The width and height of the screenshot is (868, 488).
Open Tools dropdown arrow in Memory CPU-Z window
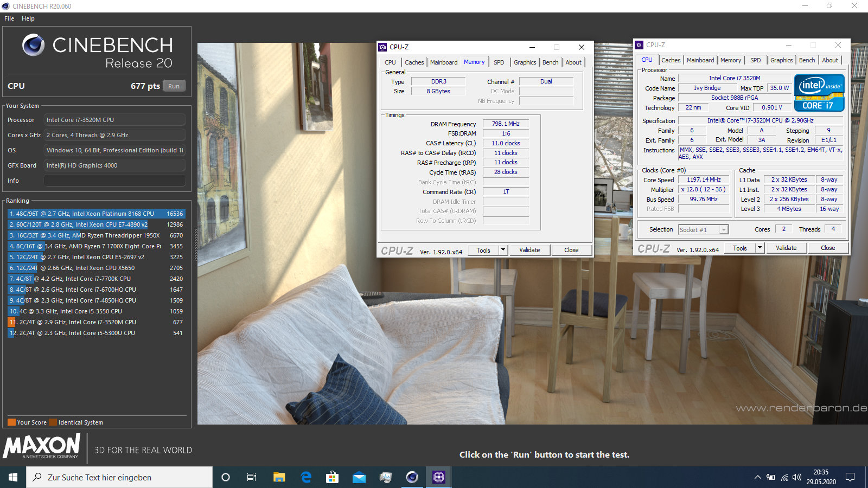point(503,250)
